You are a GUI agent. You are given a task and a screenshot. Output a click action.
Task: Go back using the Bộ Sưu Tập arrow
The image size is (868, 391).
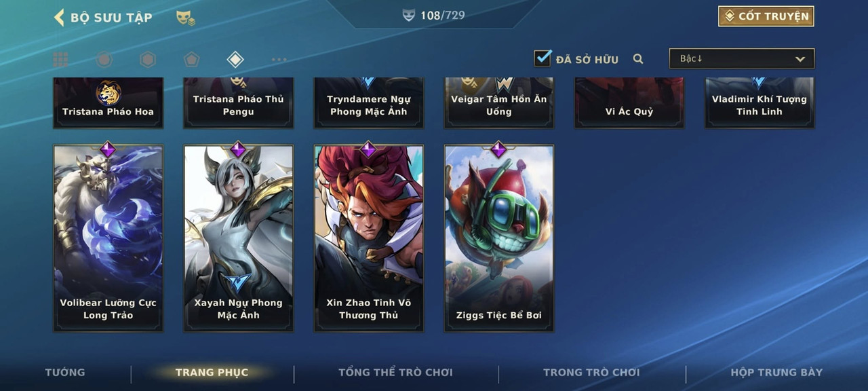59,17
